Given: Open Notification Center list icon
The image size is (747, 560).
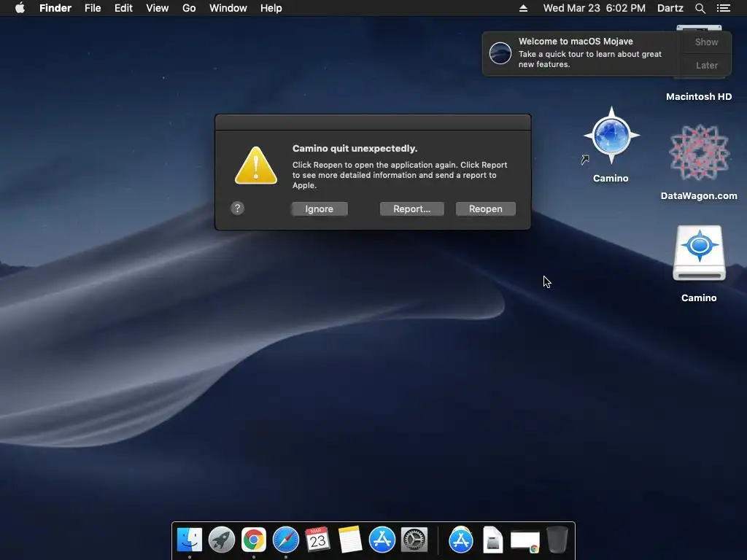Looking at the screenshot, I should tap(723, 8).
